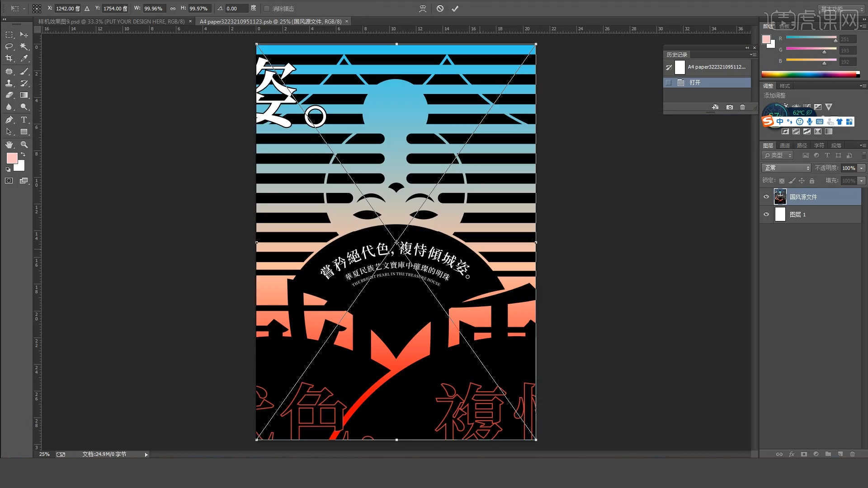
Task: Switch to the 通道 channels tab
Action: 785,145
